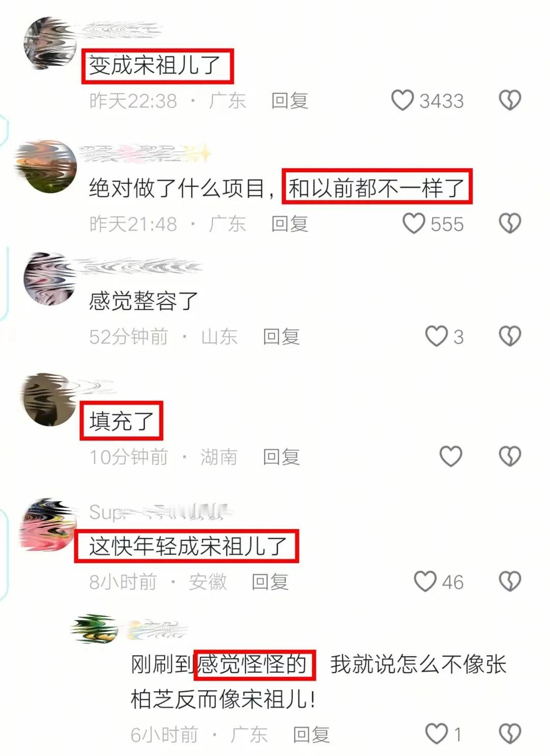Like the comment with 555 likes
The image size is (550, 756).
click(414, 224)
